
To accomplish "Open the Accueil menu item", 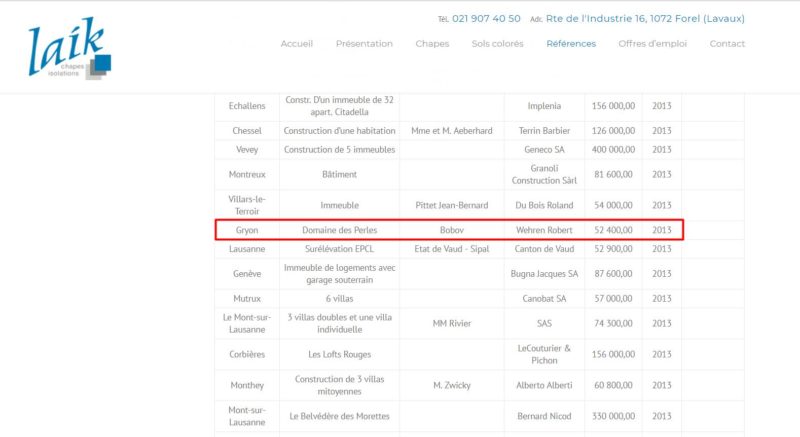I will point(297,44).
